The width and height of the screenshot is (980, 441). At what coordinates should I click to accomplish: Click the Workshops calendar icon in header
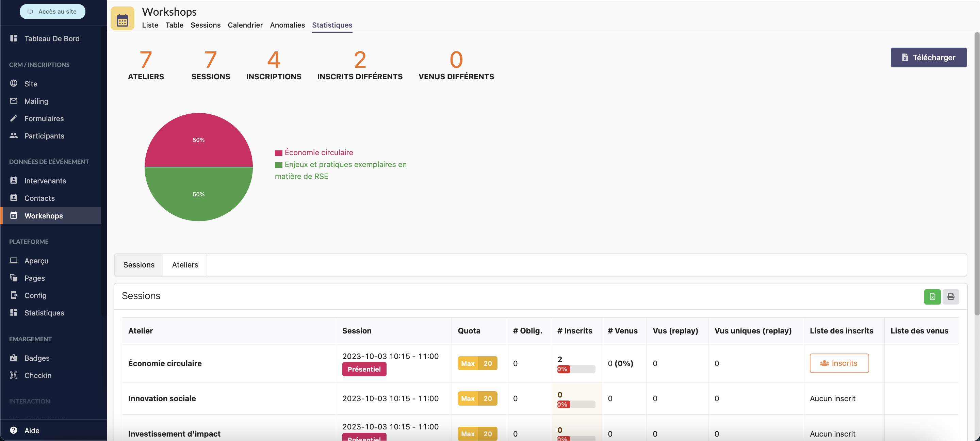click(122, 19)
